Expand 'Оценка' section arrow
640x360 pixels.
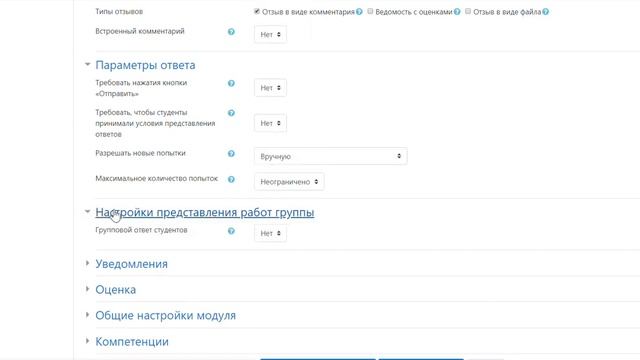tap(87, 289)
